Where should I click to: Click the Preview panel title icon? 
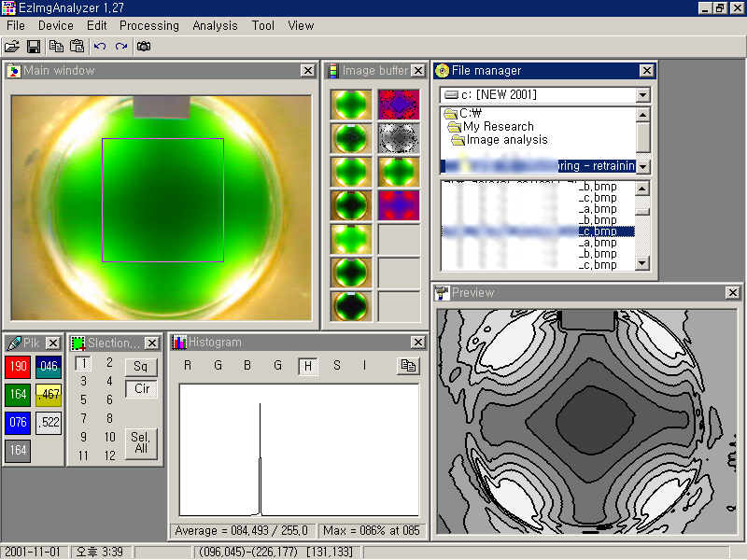(x=442, y=293)
